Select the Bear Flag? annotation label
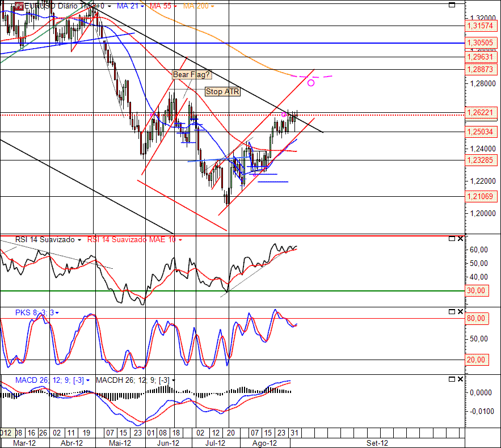The image size is (501, 448). click(x=191, y=75)
